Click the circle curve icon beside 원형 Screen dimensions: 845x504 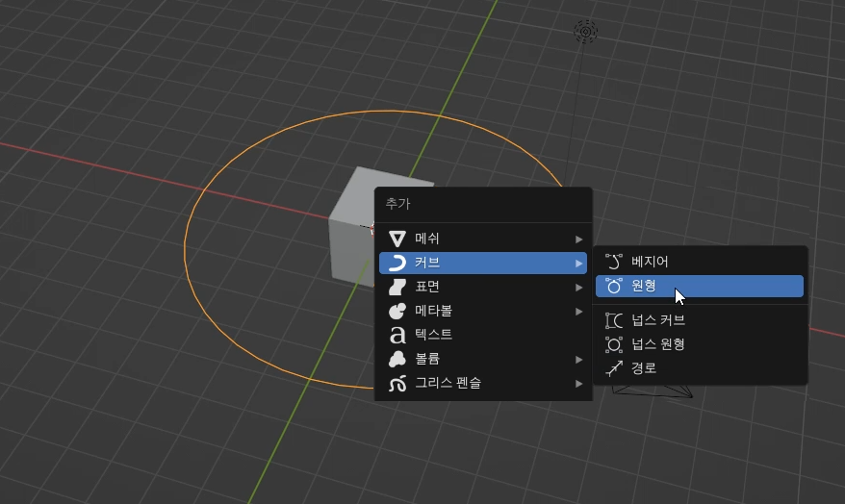pyautogui.click(x=614, y=286)
